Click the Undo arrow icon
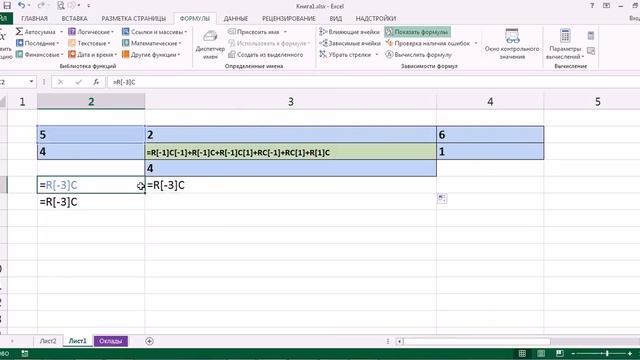The height and width of the screenshot is (360, 640). [21, 6]
